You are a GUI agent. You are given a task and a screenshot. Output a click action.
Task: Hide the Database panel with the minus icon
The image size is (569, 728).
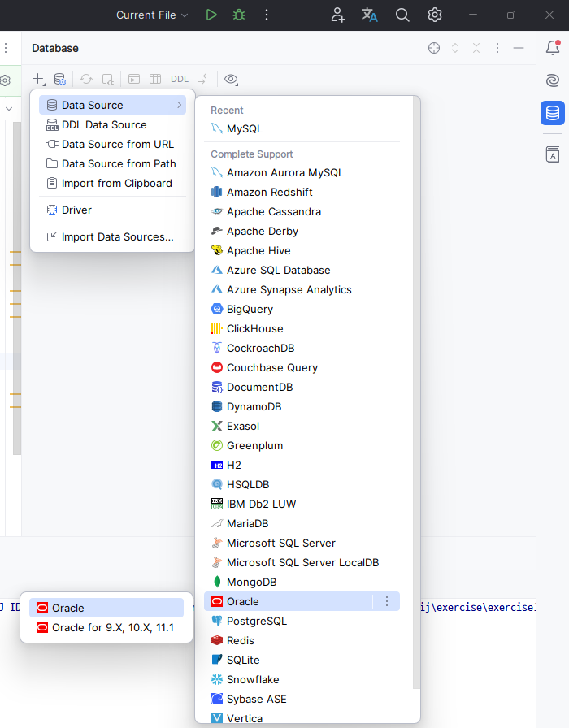click(519, 48)
